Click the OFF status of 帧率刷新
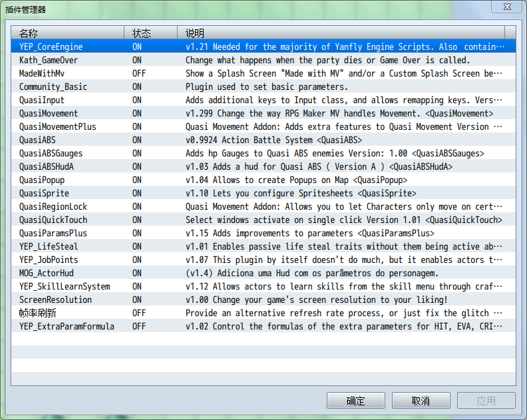The height and width of the screenshot is (420, 527). coord(139,313)
